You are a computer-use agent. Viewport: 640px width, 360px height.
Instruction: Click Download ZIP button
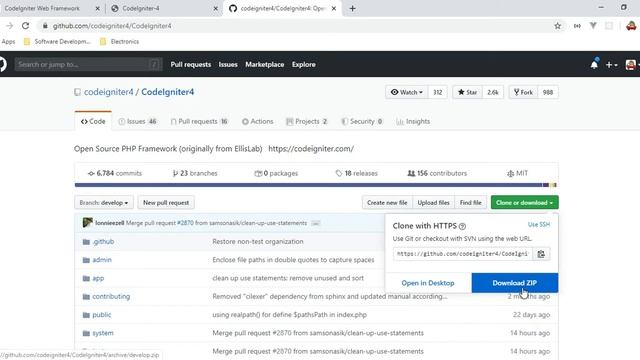515,283
